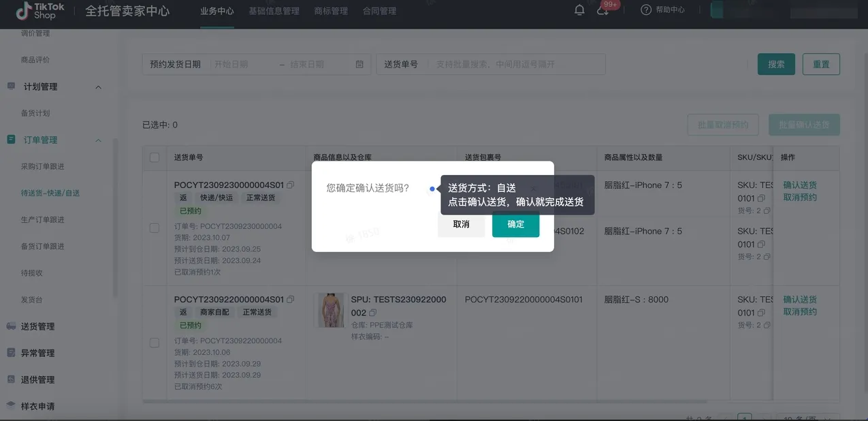Open the 合同管理 tab
This screenshot has height=421, width=868.
(379, 11)
